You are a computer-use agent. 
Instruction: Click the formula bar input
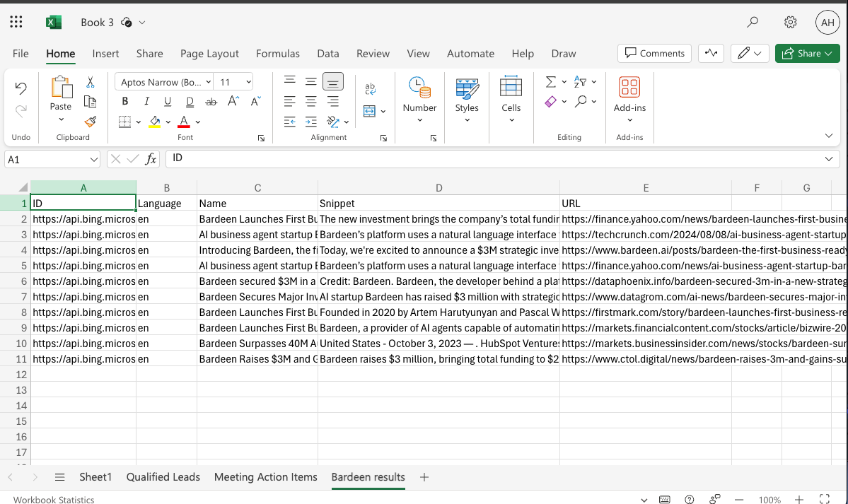[x=502, y=158]
